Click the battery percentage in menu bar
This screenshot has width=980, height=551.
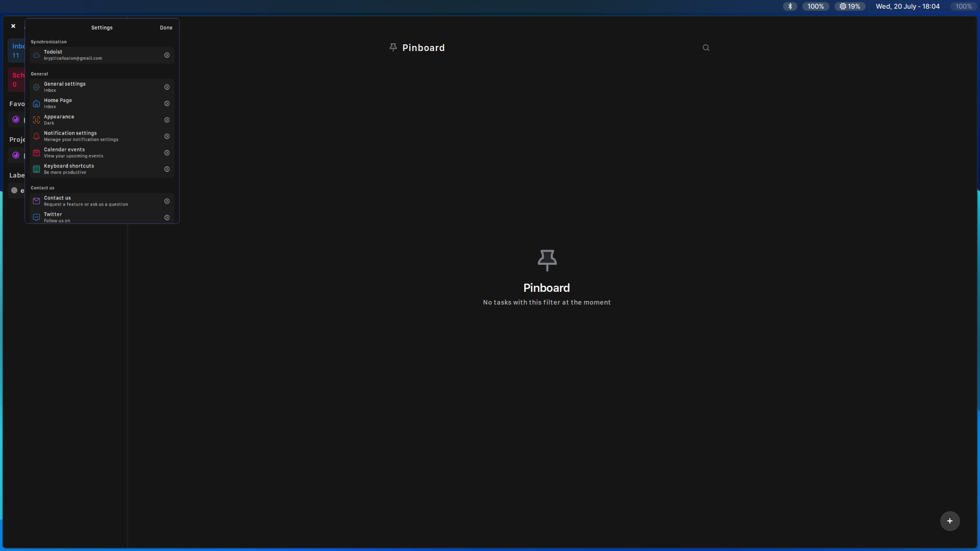tap(815, 6)
